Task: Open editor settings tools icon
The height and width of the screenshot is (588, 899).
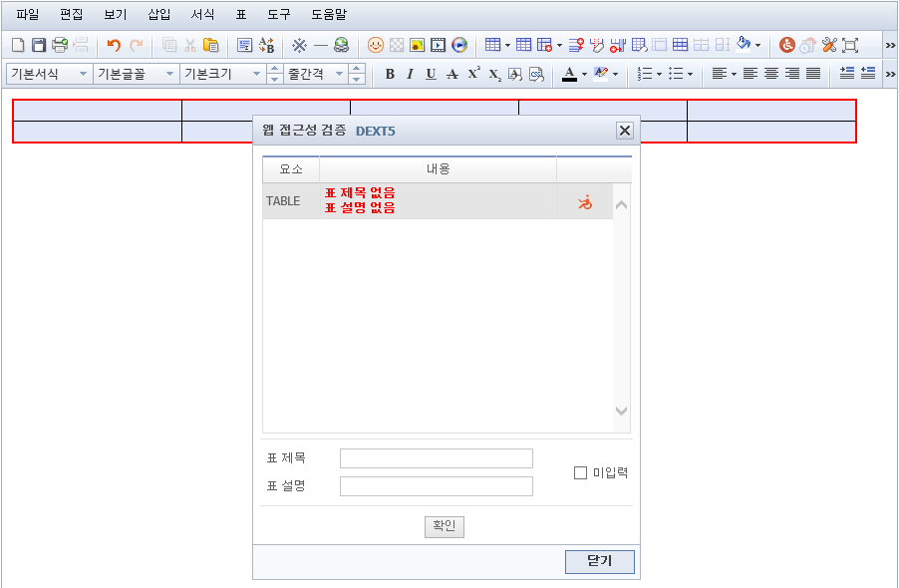Action: tap(829, 45)
